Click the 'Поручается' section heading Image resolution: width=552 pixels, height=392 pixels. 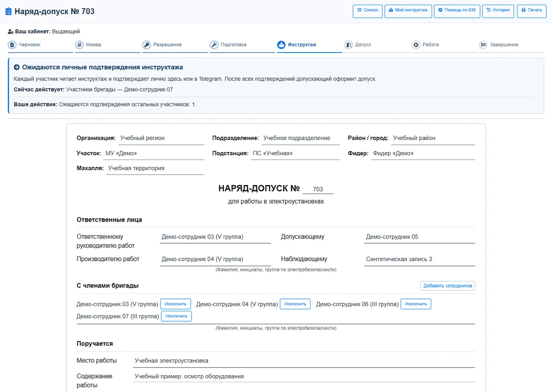tap(95, 344)
